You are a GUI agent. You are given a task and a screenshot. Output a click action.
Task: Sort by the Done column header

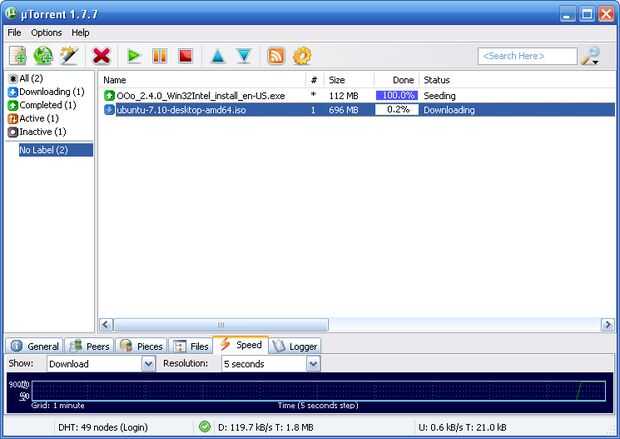pyautogui.click(x=397, y=80)
